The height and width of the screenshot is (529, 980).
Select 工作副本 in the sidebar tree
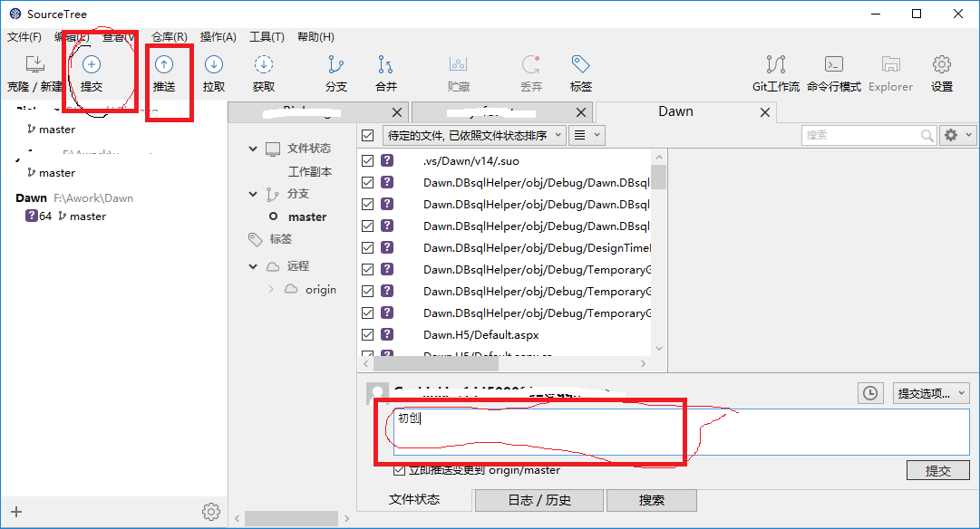pyautogui.click(x=310, y=172)
